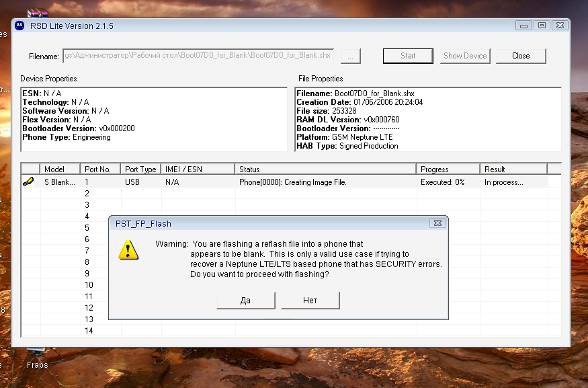This screenshot has width=588, height=388.
Task: Click the Technology N / A line
Action: point(56,102)
